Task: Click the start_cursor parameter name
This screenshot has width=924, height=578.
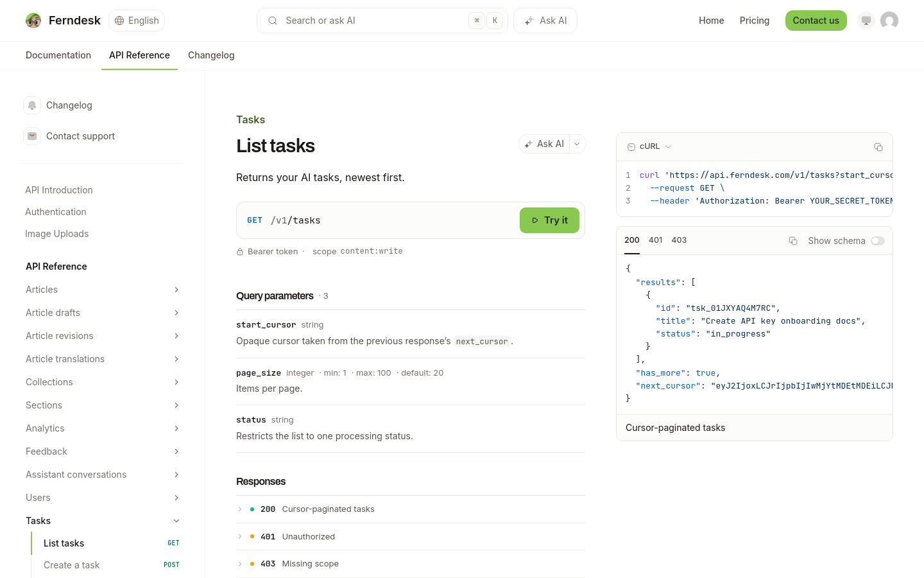Action: tap(266, 325)
